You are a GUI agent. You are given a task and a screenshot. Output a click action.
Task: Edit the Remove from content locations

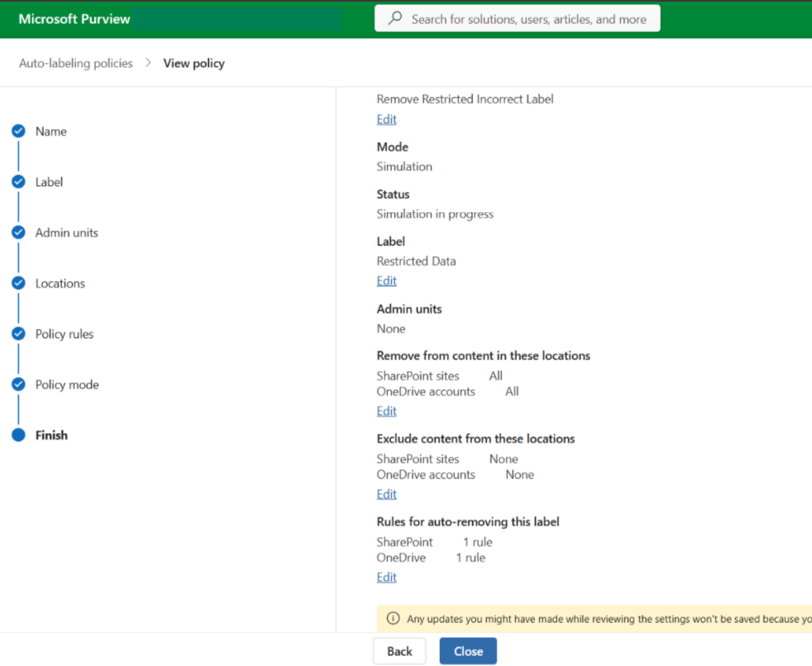386,411
